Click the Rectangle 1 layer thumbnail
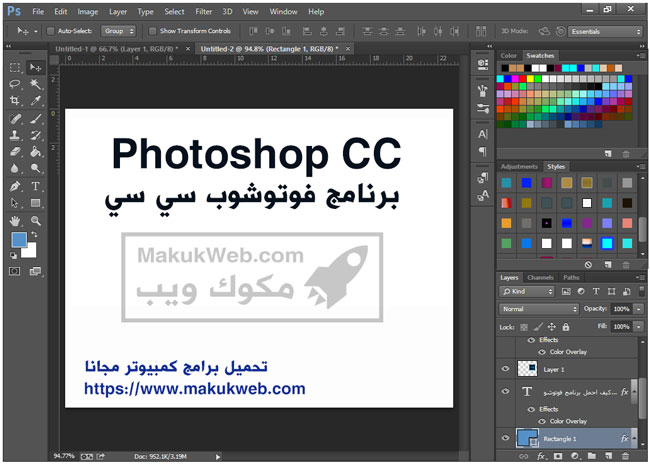Image resolution: width=650 pixels, height=464 pixels. 526,438
